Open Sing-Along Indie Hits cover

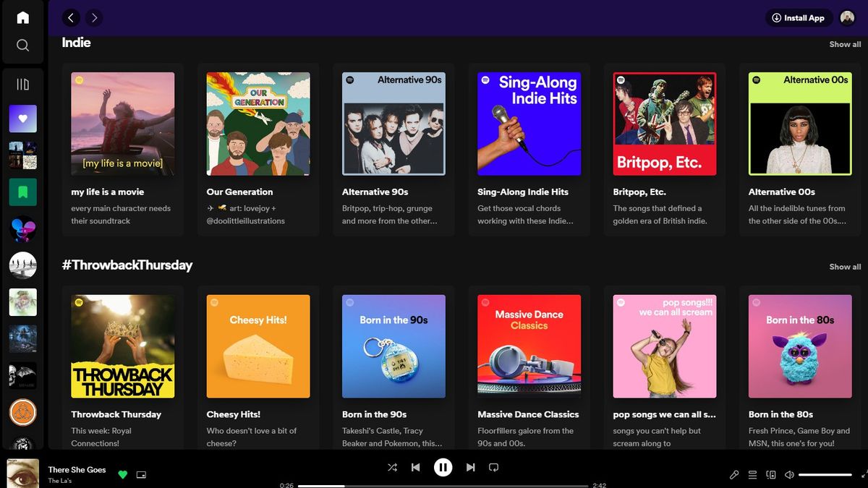tap(529, 124)
